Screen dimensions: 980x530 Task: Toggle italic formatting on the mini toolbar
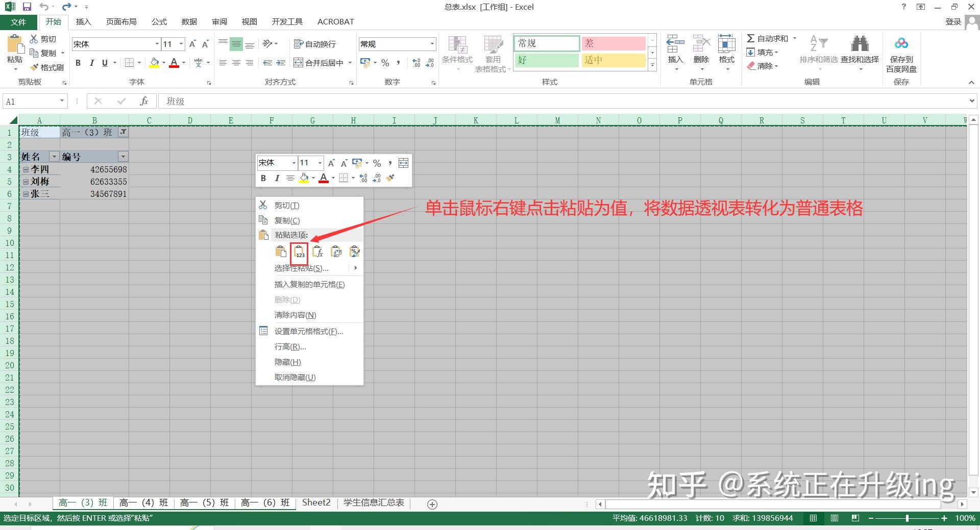(x=277, y=178)
